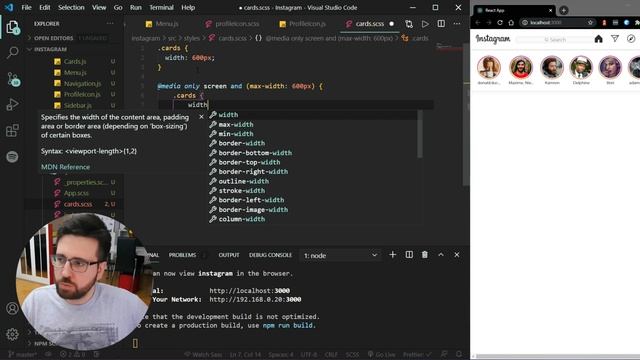Open the Selection menu
The width and height of the screenshot is (640, 360).
tap(71, 7)
